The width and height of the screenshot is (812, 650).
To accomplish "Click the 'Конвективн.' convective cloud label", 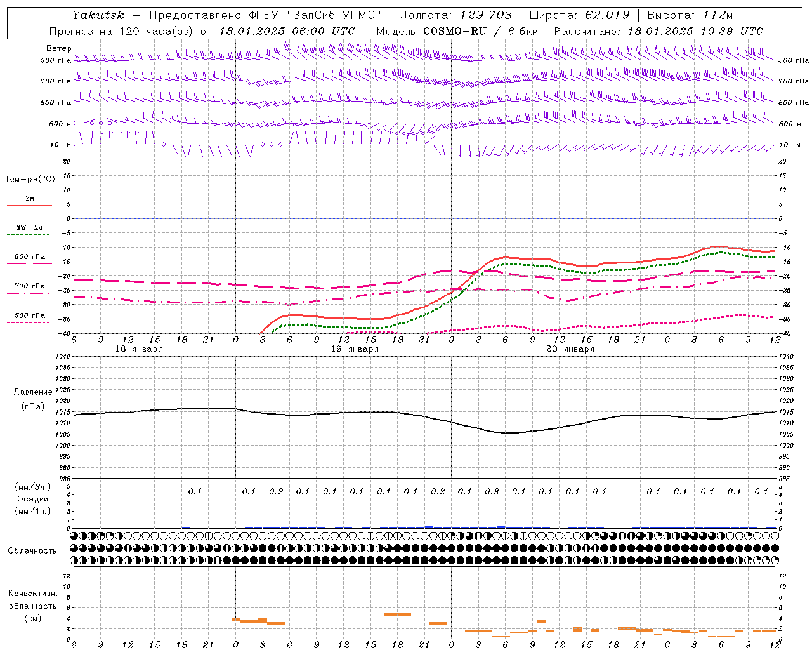I will click(32, 594).
